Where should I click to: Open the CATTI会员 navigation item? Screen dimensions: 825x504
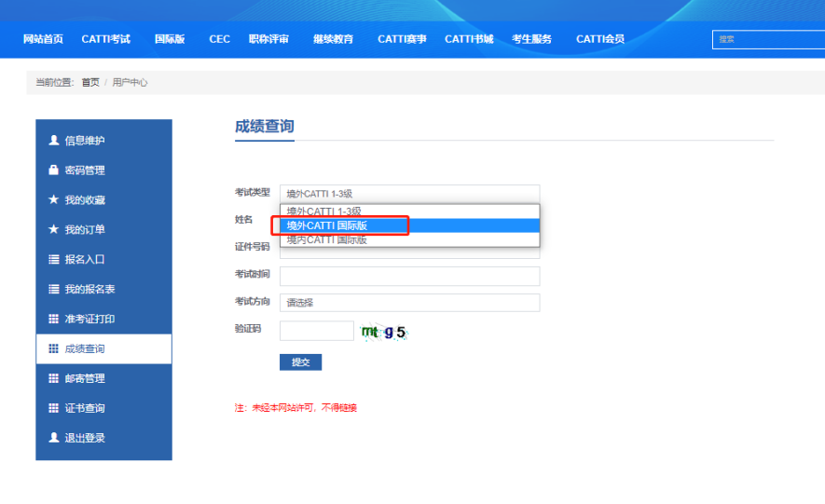(600, 39)
